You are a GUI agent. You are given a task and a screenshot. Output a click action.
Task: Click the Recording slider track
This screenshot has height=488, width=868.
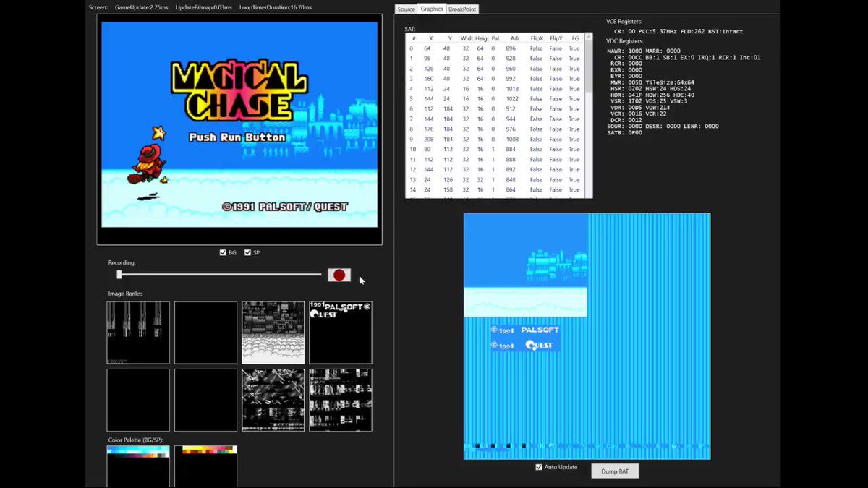[x=218, y=274]
